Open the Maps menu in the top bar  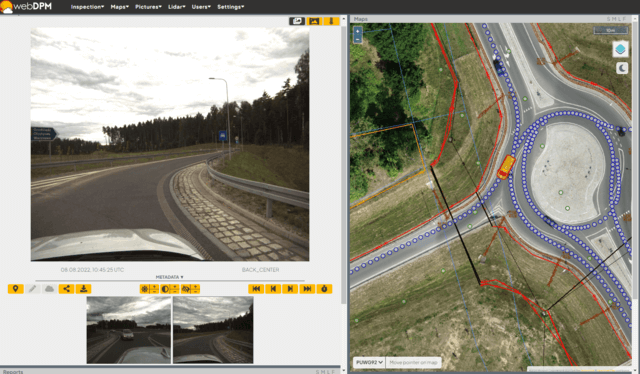click(119, 7)
